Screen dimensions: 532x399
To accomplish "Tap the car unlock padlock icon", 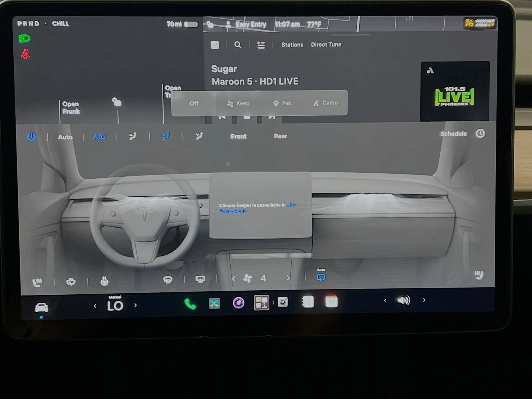I will click(116, 101).
